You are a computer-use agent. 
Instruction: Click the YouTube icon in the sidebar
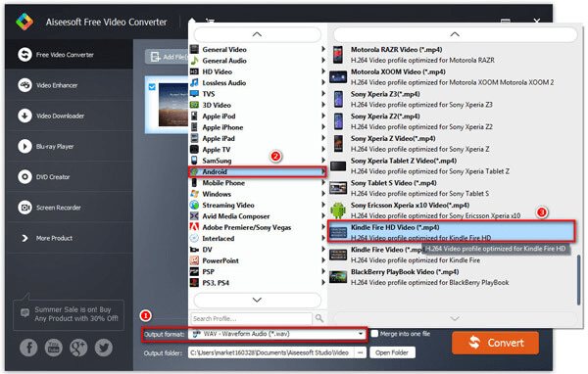point(54,348)
